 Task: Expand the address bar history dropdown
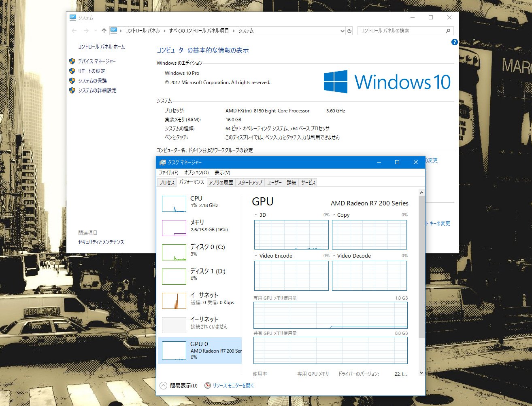(343, 31)
